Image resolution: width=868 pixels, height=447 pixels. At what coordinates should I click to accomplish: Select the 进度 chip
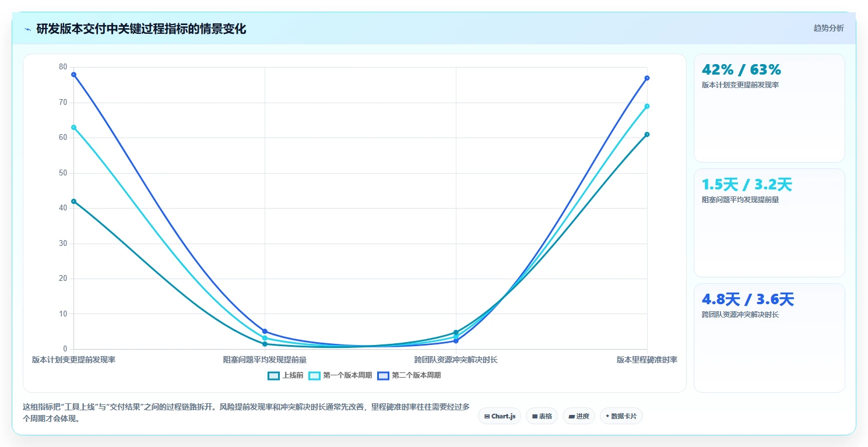click(x=578, y=416)
